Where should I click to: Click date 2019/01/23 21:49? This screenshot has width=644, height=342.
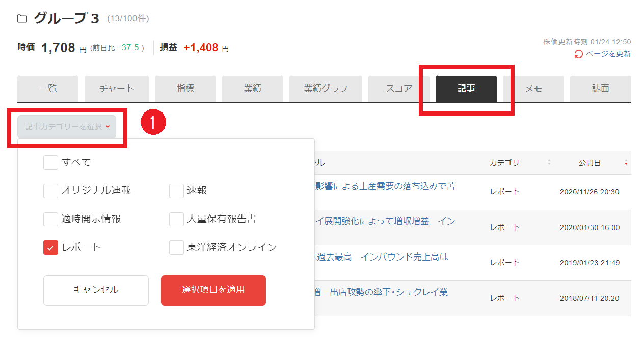coord(589,263)
